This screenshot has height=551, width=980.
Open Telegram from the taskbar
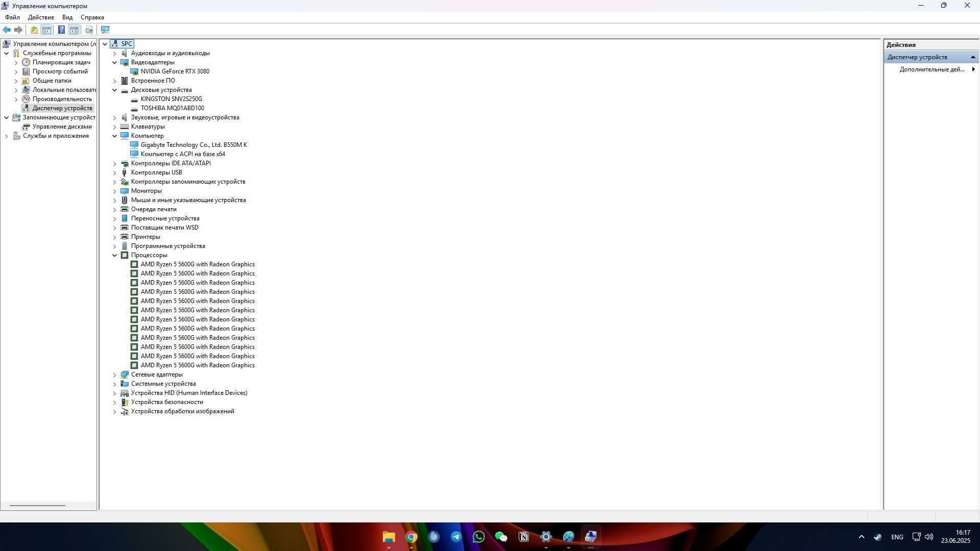click(456, 537)
